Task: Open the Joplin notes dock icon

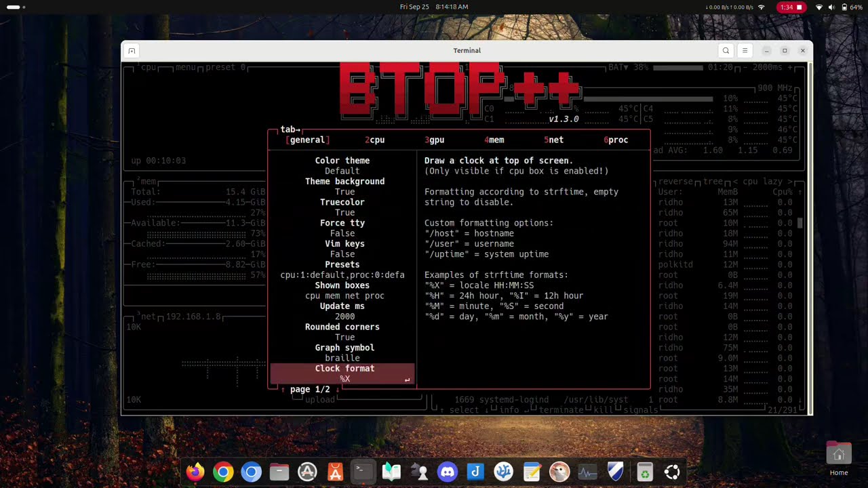Action: click(x=475, y=472)
